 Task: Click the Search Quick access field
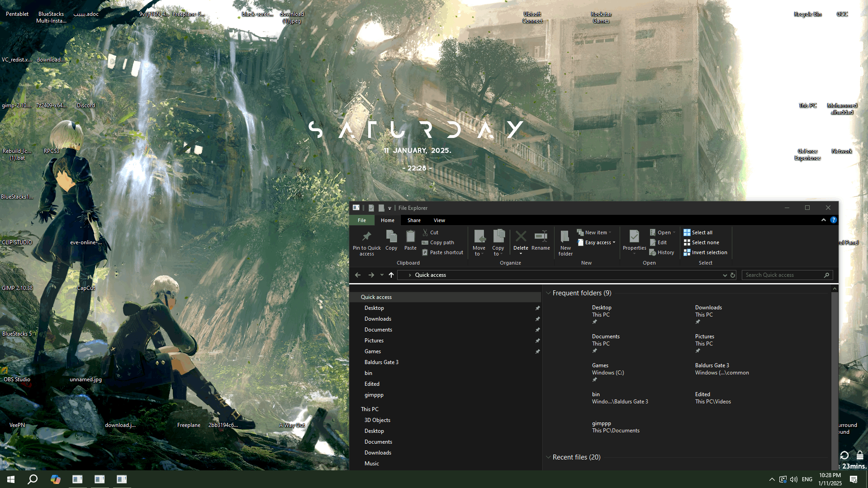click(x=787, y=275)
